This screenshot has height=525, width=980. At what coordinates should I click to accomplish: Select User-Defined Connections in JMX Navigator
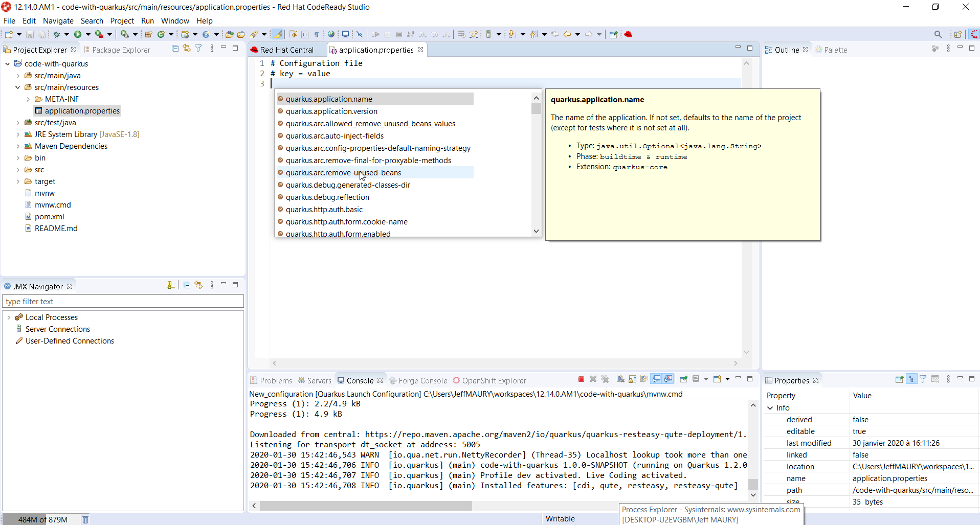pyautogui.click(x=70, y=341)
